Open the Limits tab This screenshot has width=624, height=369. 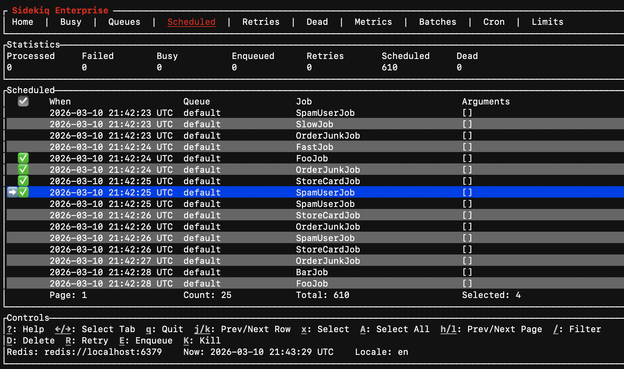click(x=547, y=22)
